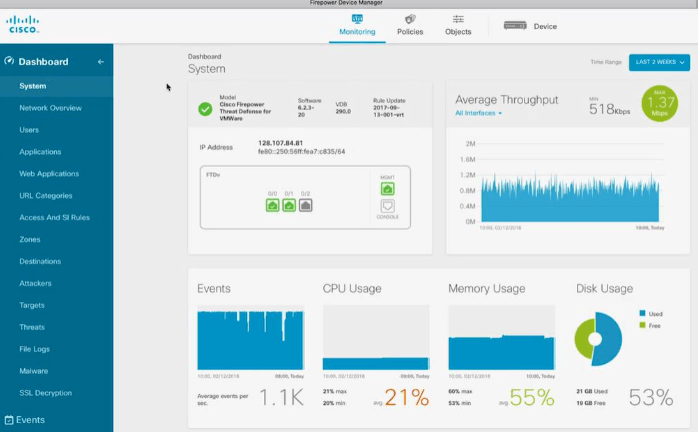Collapse the sidebar with the arrow

[x=101, y=62]
